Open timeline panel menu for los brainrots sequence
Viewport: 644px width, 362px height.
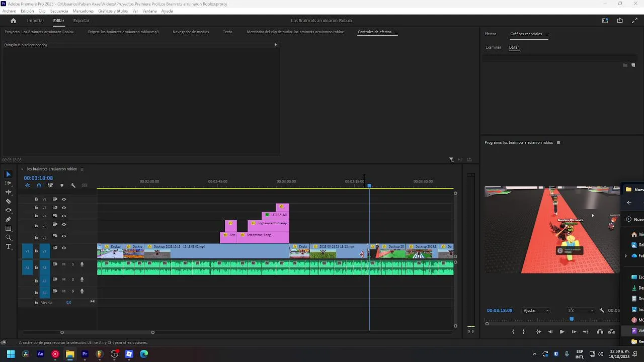[82, 169]
